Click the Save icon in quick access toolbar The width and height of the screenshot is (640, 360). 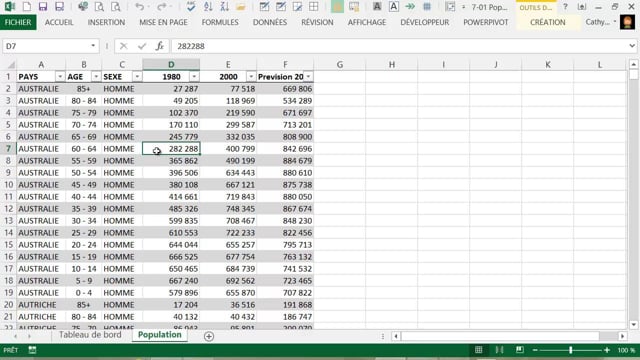point(42,7)
